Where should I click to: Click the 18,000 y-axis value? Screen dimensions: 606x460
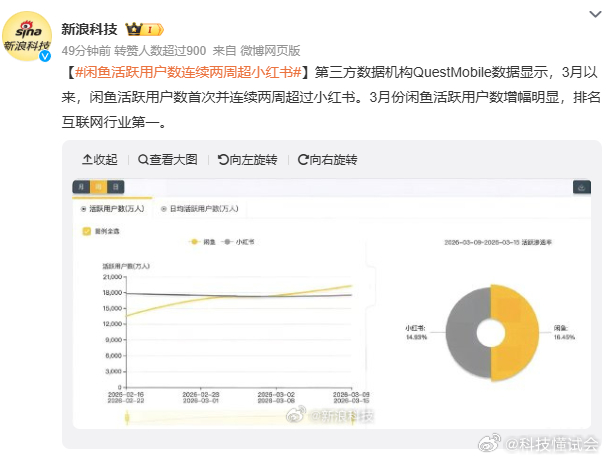[112, 293]
